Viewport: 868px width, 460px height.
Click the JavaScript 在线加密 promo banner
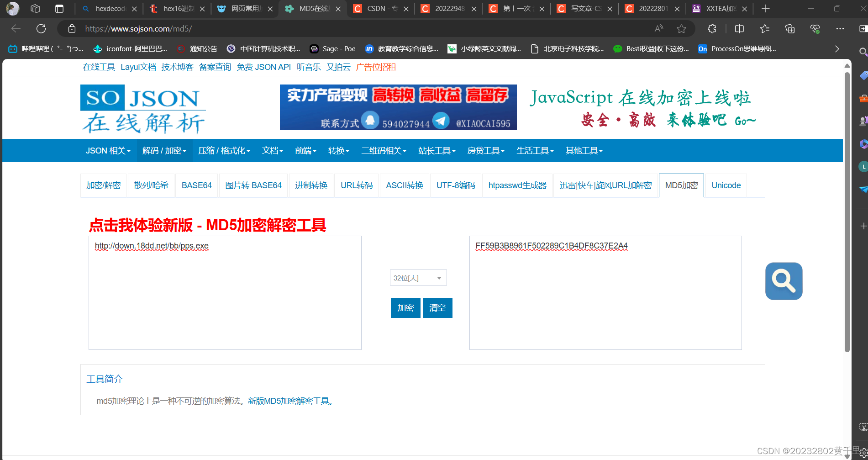pos(642,108)
